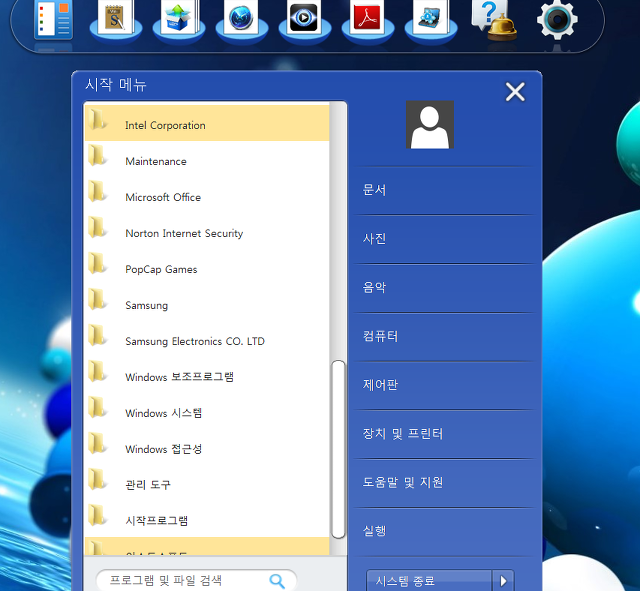Click the 시스템 종료 shutdown button
This screenshot has height=591, width=640.
[429, 580]
